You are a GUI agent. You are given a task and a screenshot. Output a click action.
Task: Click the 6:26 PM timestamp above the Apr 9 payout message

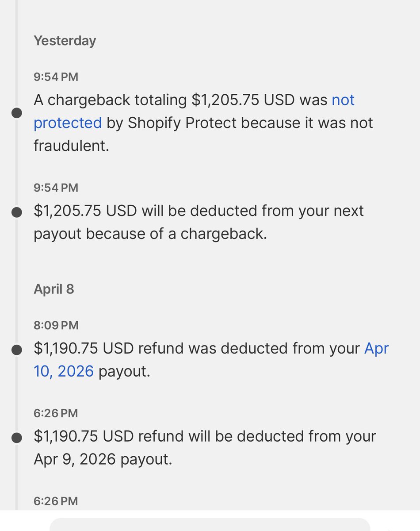click(56, 413)
